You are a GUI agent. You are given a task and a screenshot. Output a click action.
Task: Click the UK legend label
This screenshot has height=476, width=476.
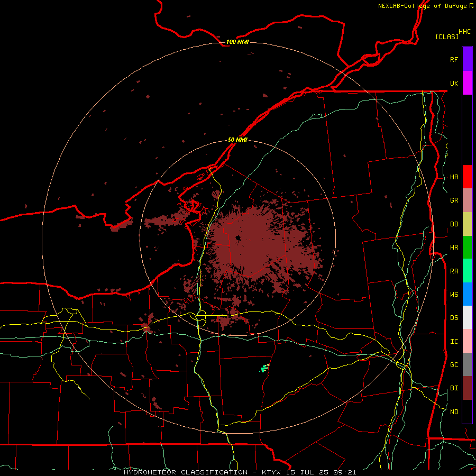(454, 83)
